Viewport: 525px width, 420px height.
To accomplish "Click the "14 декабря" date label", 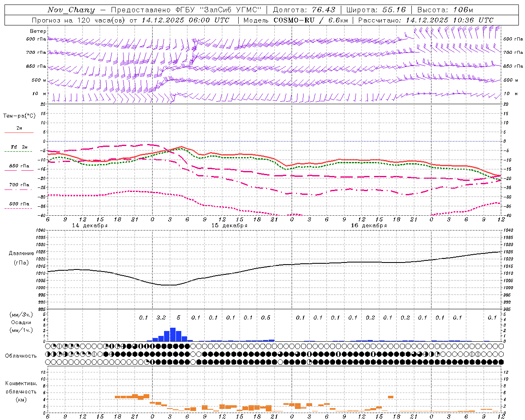I will point(90,226).
